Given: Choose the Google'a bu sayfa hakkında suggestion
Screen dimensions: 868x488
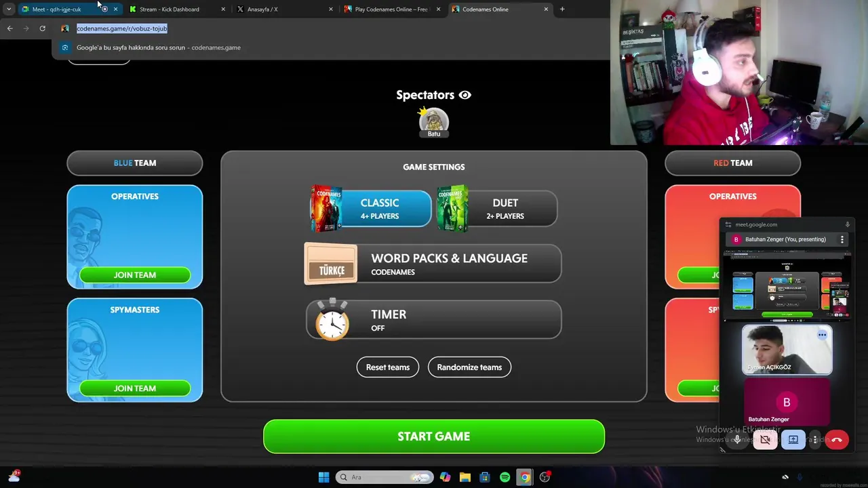Looking at the screenshot, I should coord(331,47).
